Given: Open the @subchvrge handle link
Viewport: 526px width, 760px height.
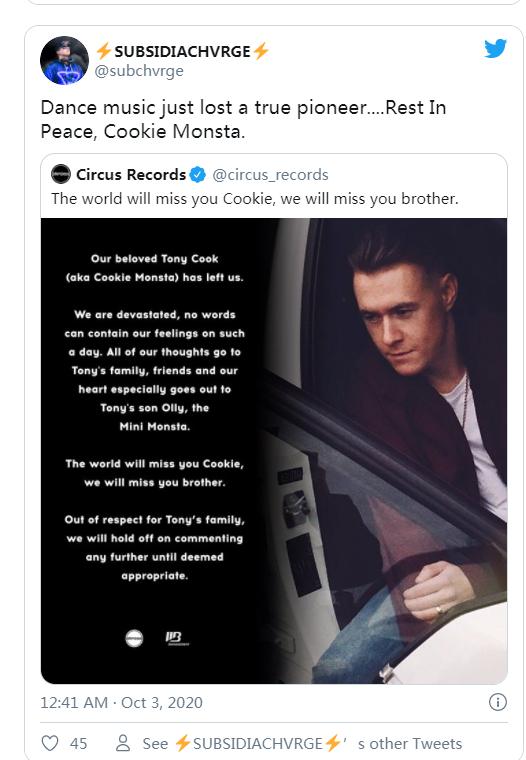Looking at the screenshot, I should click(x=139, y=71).
